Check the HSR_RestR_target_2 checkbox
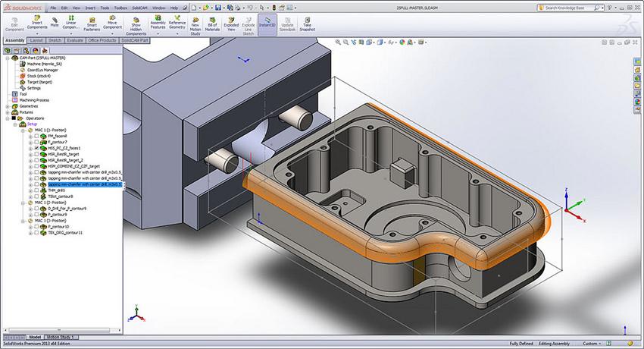 pyautogui.click(x=36, y=160)
